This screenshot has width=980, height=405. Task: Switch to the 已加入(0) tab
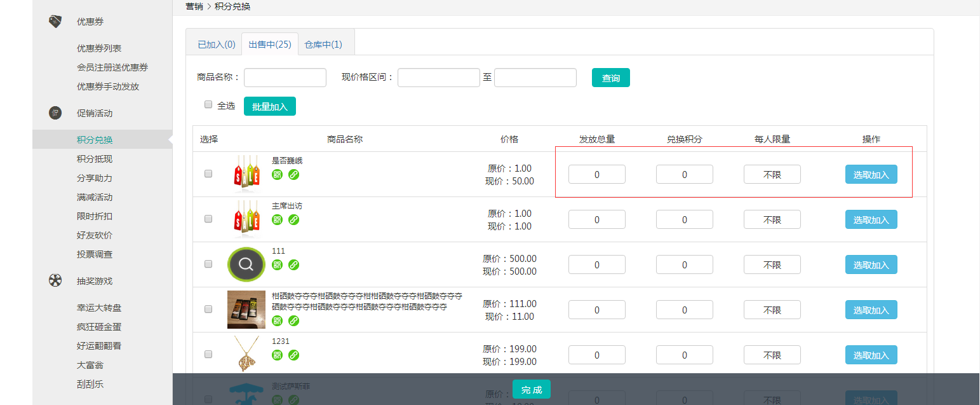click(216, 45)
